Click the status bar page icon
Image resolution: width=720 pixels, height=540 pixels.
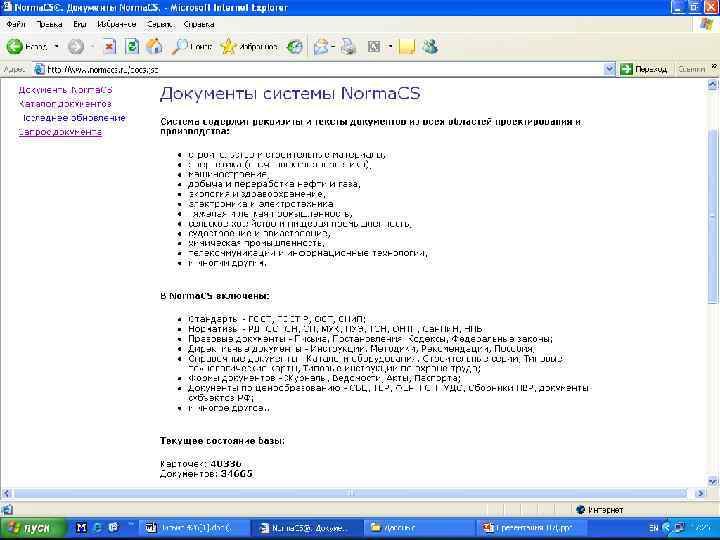click(7, 510)
